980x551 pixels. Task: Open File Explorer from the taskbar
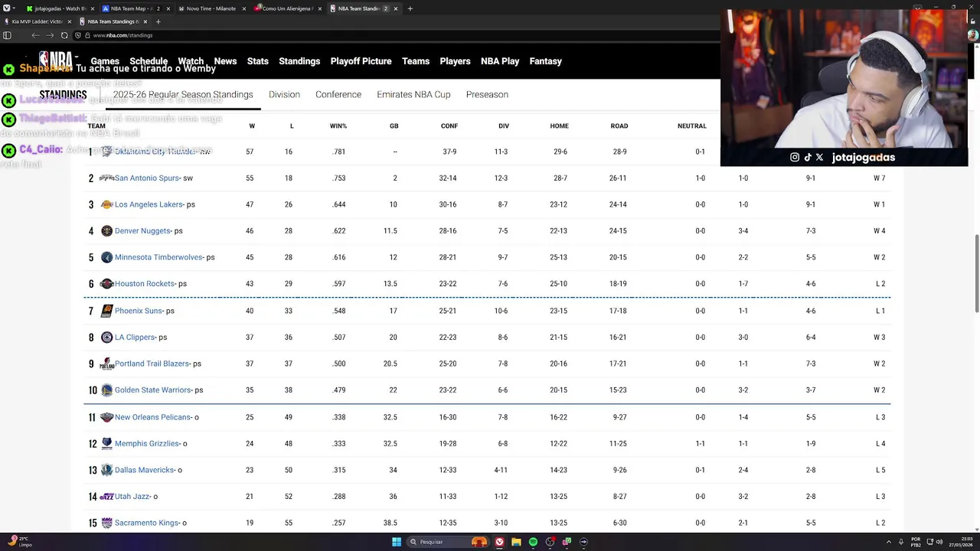point(516,542)
